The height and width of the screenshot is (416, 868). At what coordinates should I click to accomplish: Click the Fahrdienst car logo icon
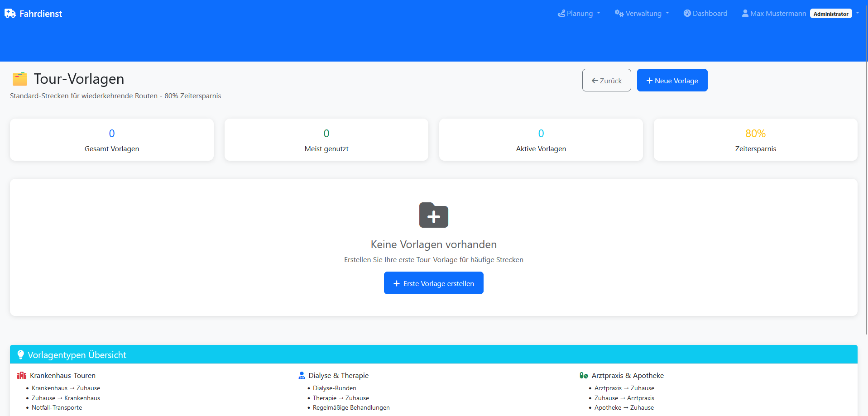point(10,13)
